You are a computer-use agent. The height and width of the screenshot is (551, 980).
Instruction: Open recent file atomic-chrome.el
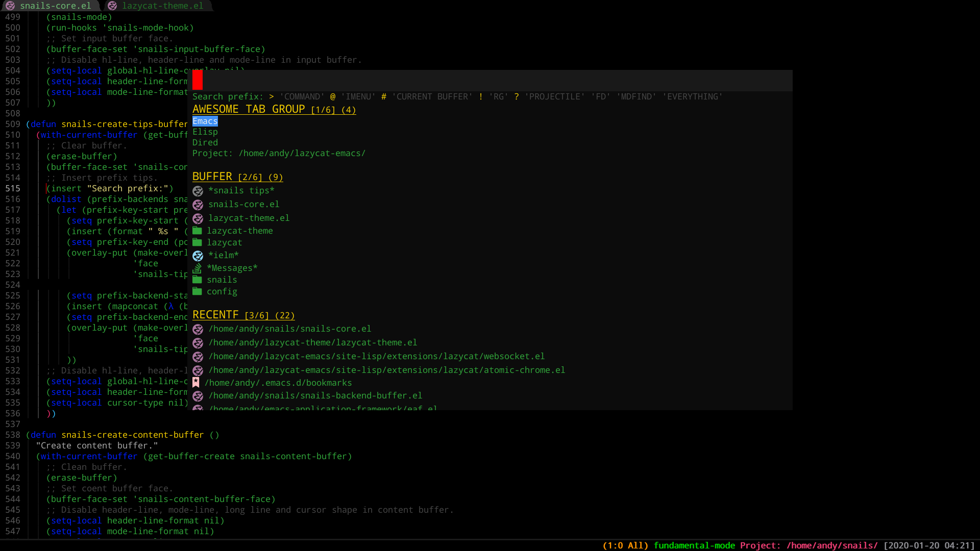(x=386, y=370)
